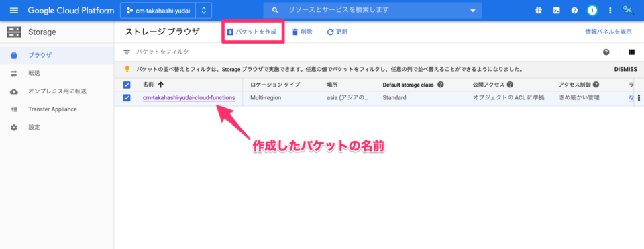Click the 公開アクセス column header
Image resolution: width=644 pixels, height=249 pixels.
pyautogui.click(x=489, y=85)
